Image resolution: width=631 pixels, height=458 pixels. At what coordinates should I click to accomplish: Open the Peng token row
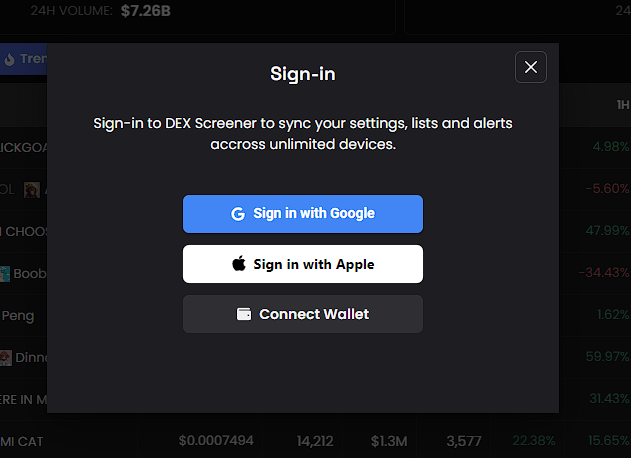[18, 315]
